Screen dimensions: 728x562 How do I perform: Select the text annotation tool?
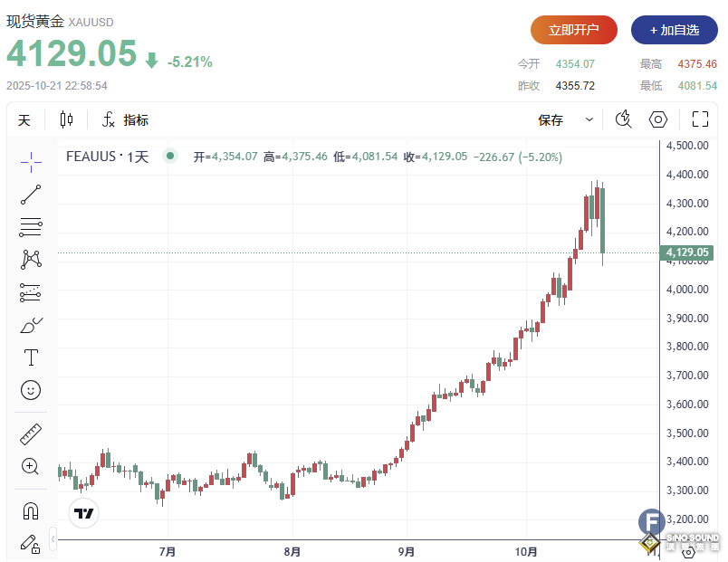pos(31,357)
